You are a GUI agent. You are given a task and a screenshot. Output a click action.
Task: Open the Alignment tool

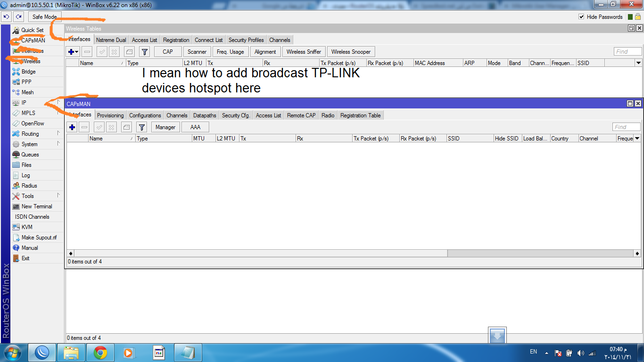[265, 52]
